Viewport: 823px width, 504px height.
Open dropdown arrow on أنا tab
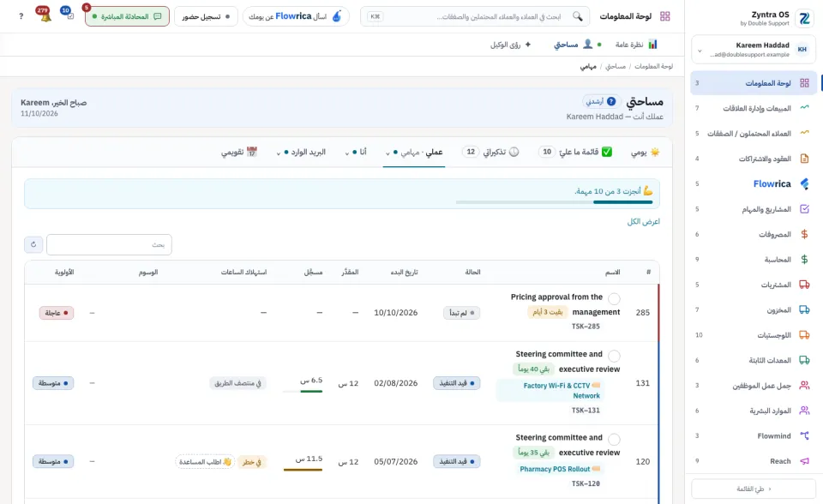[x=347, y=153]
